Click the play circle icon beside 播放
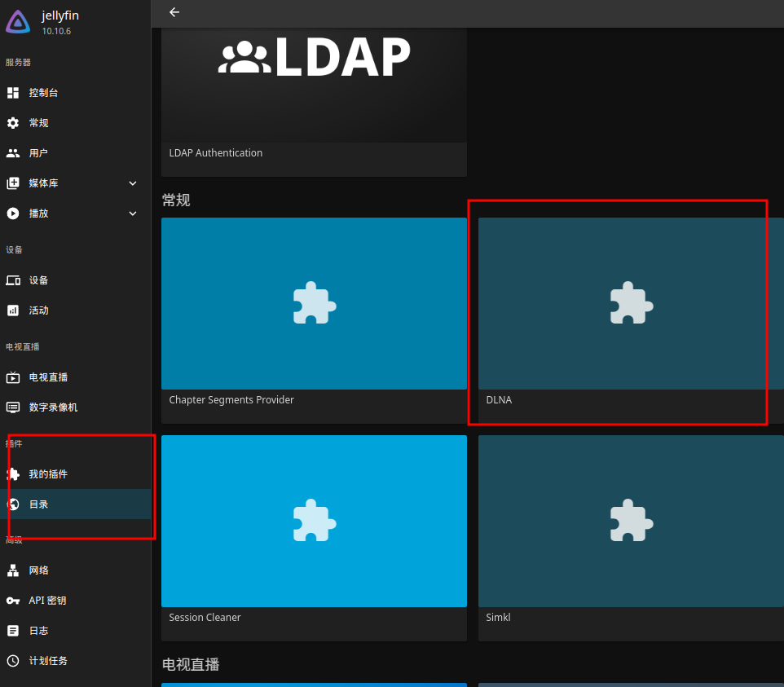784x687 pixels. [x=13, y=214]
